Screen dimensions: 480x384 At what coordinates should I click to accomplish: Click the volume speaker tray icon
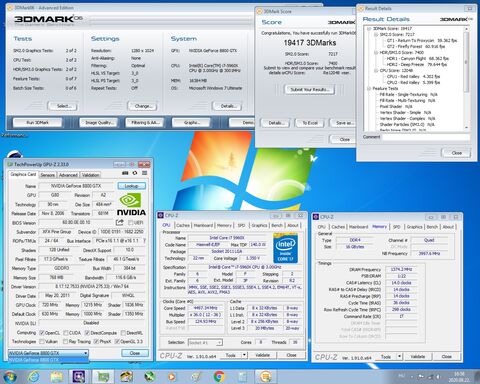pos(439,377)
